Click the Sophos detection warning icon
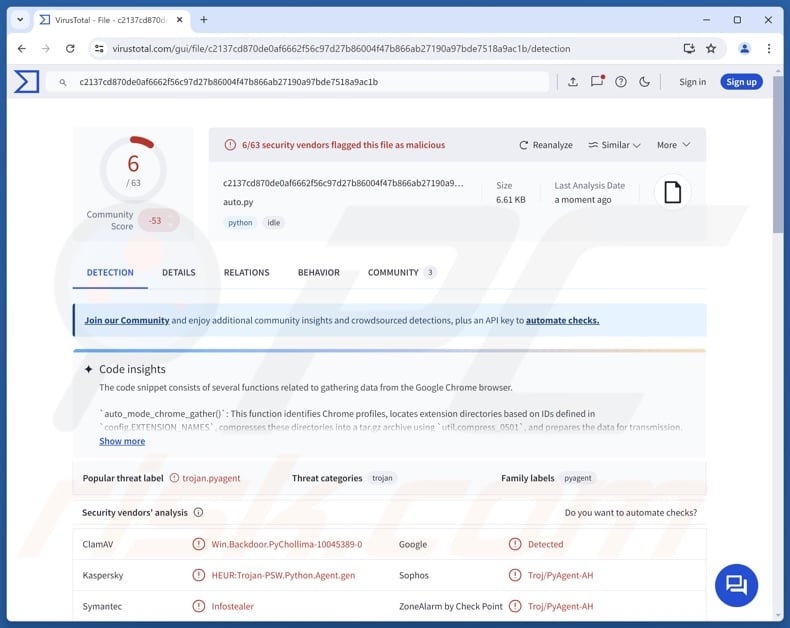 point(515,575)
